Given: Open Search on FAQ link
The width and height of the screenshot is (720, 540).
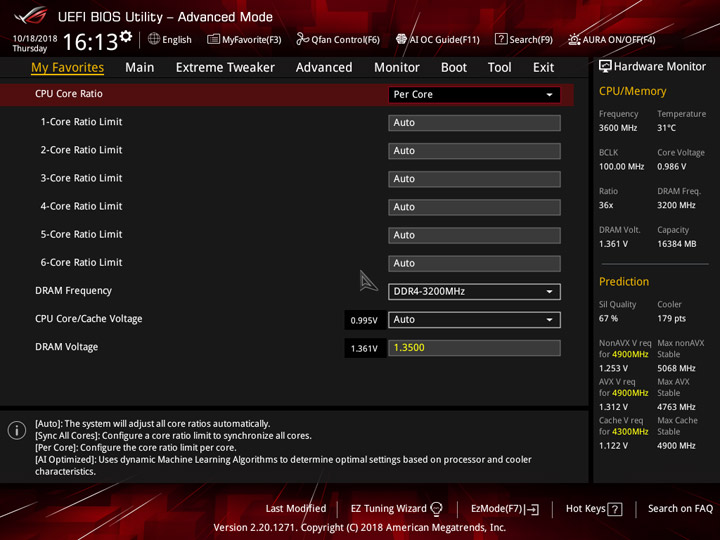Looking at the screenshot, I should (x=680, y=509).
